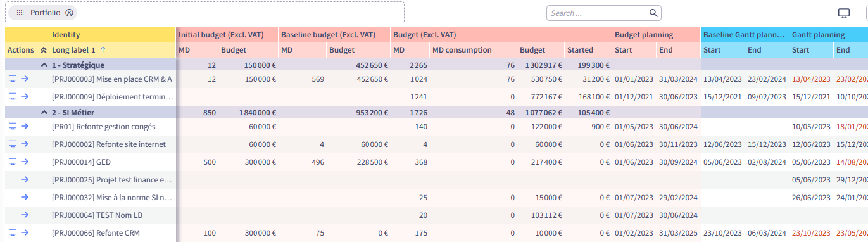Click red Gantt end date 18/01/2024

pos(852,126)
